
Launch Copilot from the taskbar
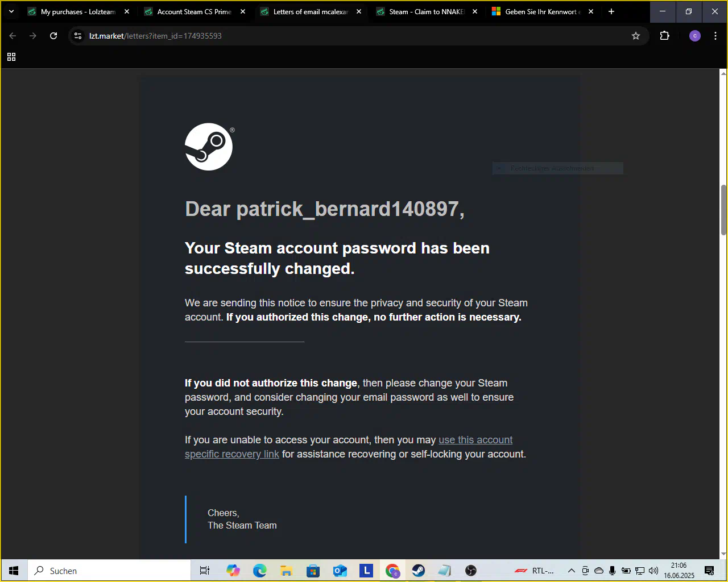pyautogui.click(x=233, y=571)
